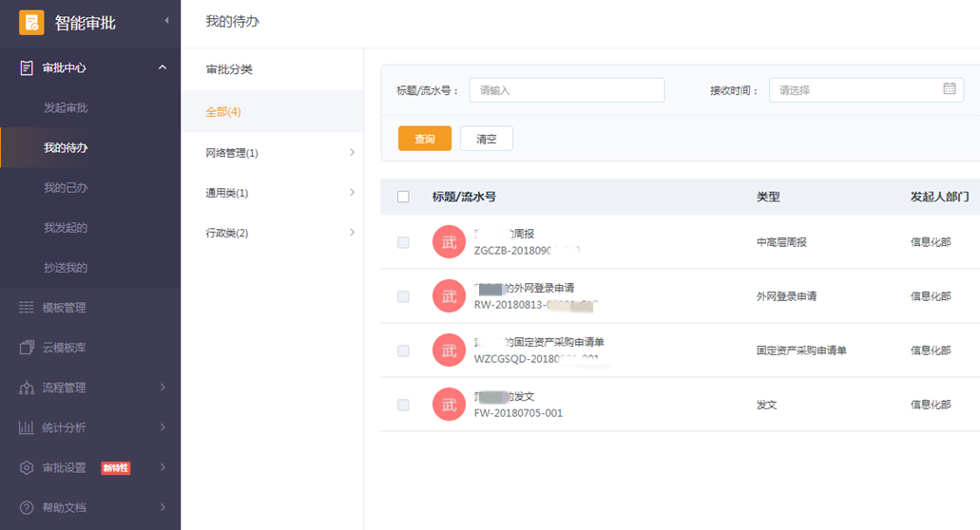This screenshot has height=530, width=980.
Task: Click the 清空 button
Action: (486, 139)
